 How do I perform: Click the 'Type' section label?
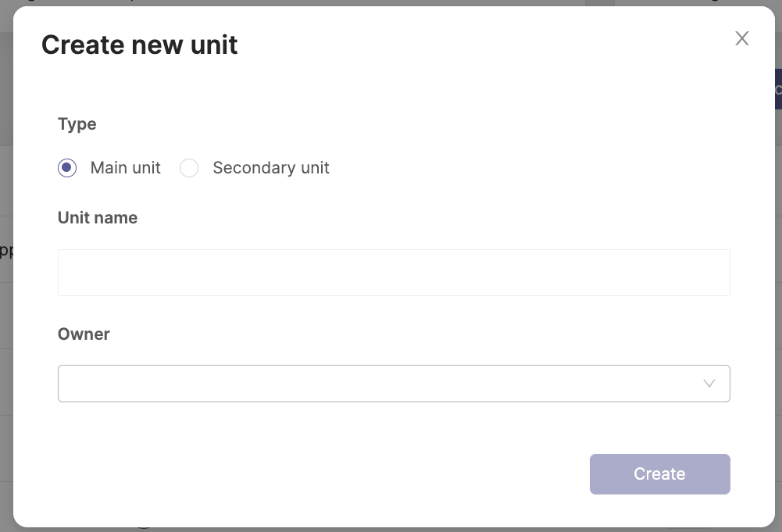coord(77,124)
